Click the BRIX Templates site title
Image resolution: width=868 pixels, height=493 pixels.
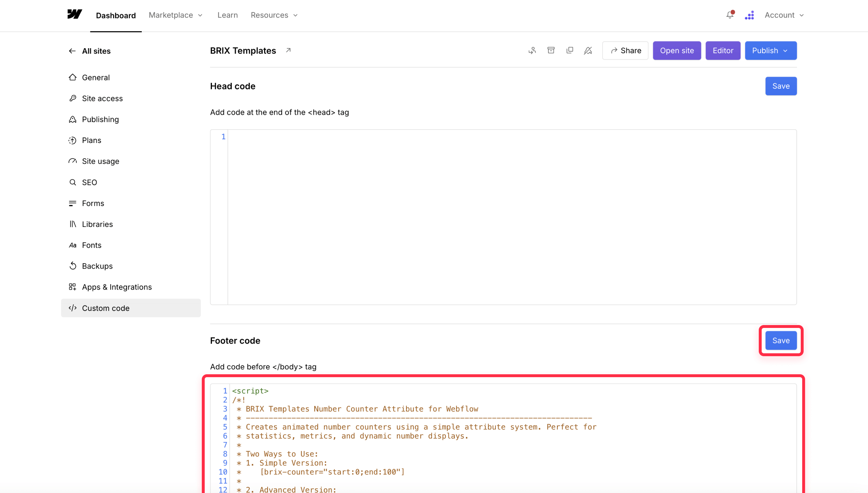click(243, 51)
